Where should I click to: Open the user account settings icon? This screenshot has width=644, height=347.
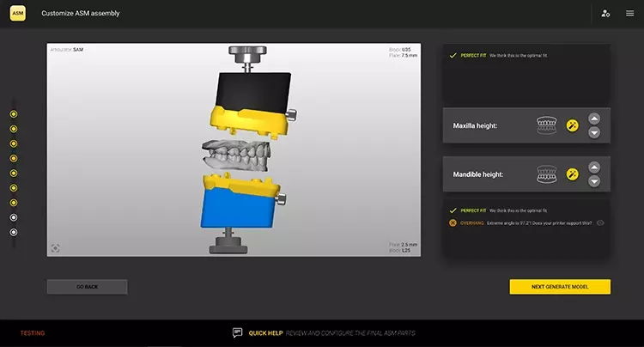(x=605, y=14)
